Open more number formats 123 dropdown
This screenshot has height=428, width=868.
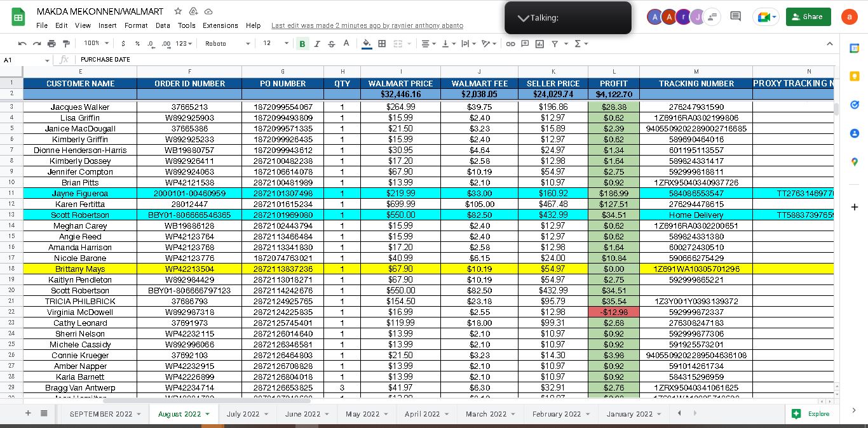click(x=184, y=44)
